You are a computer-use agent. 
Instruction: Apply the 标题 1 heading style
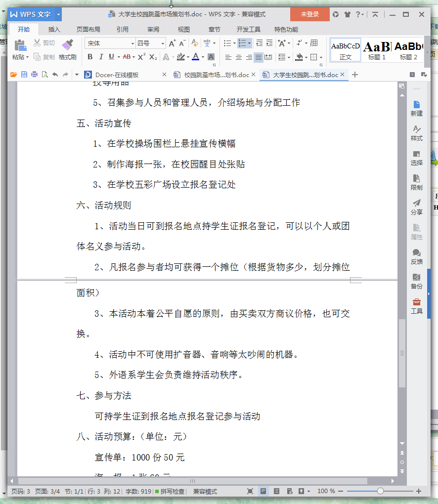point(377,50)
